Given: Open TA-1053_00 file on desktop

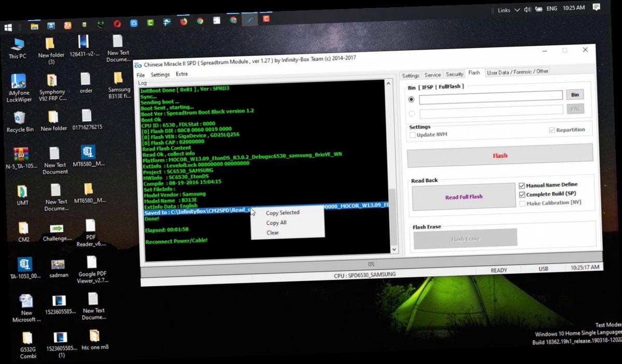Looking at the screenshot, I should [x=24, y=268].
